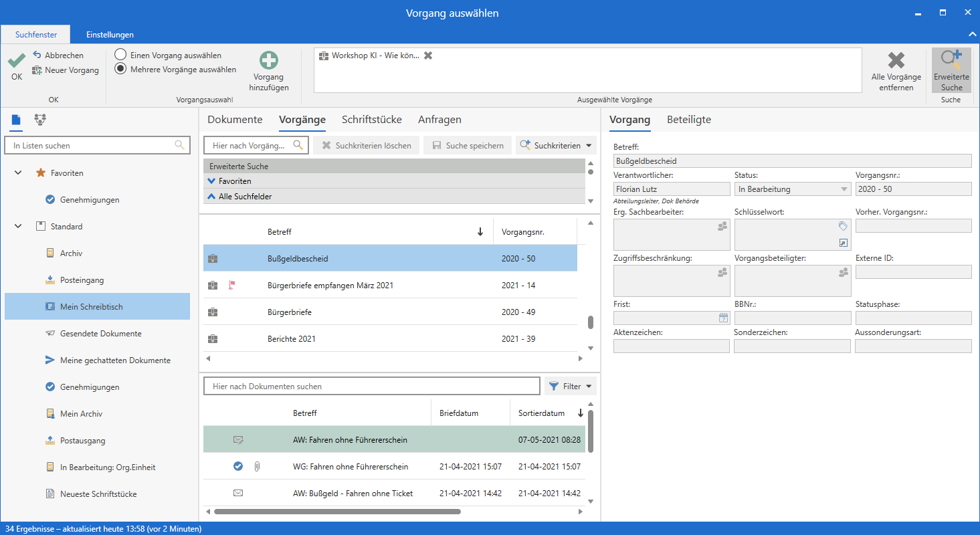
Task: Select Einen Vorgang auswählen radio button
Action: pos(120,55)
